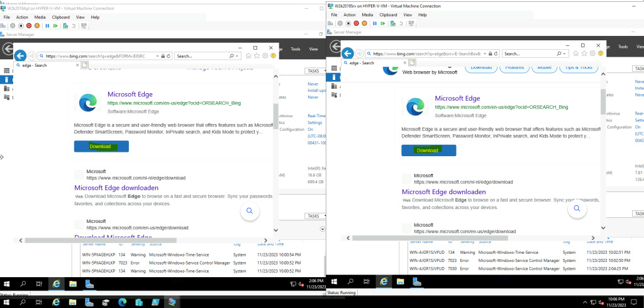The width and height of the screenshot is (644, 308).
Task: Expand address bar dropdown in W2k2019Srv IE
Action: pos(485,54)
